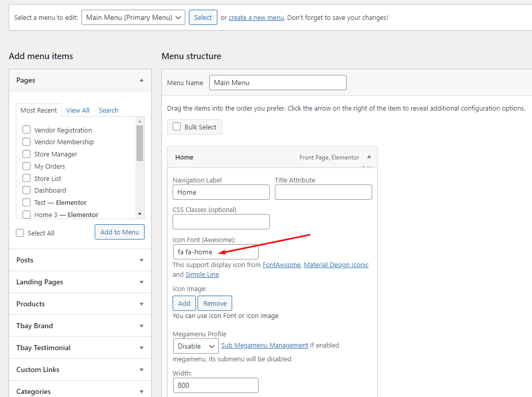Check the Dashboard page checkbox
Screen dimensions: 532x397
click(x=26, y=190)
